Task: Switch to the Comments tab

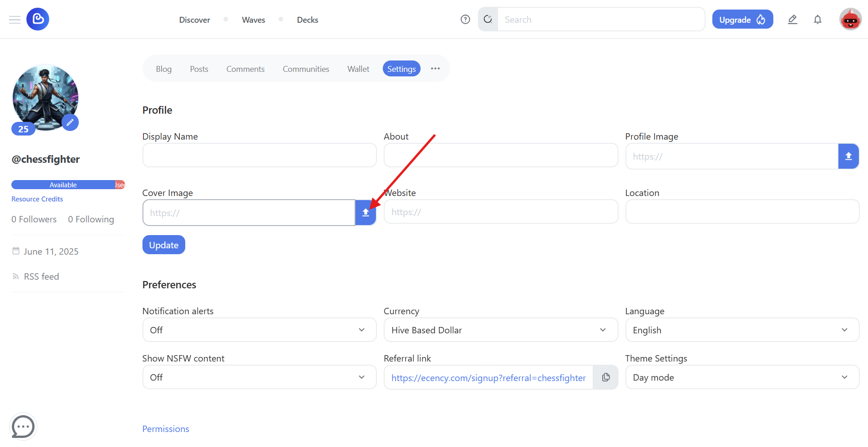Action: coord(245,69)
